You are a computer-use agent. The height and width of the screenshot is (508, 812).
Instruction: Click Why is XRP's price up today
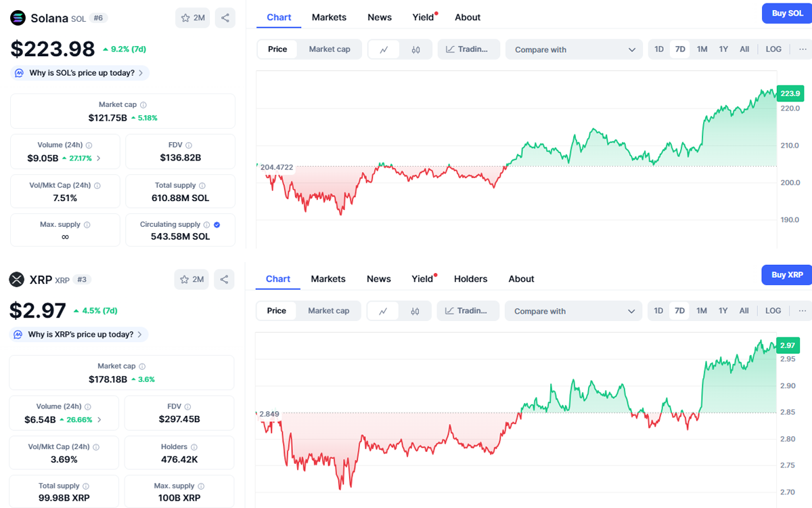click(79, 335)
